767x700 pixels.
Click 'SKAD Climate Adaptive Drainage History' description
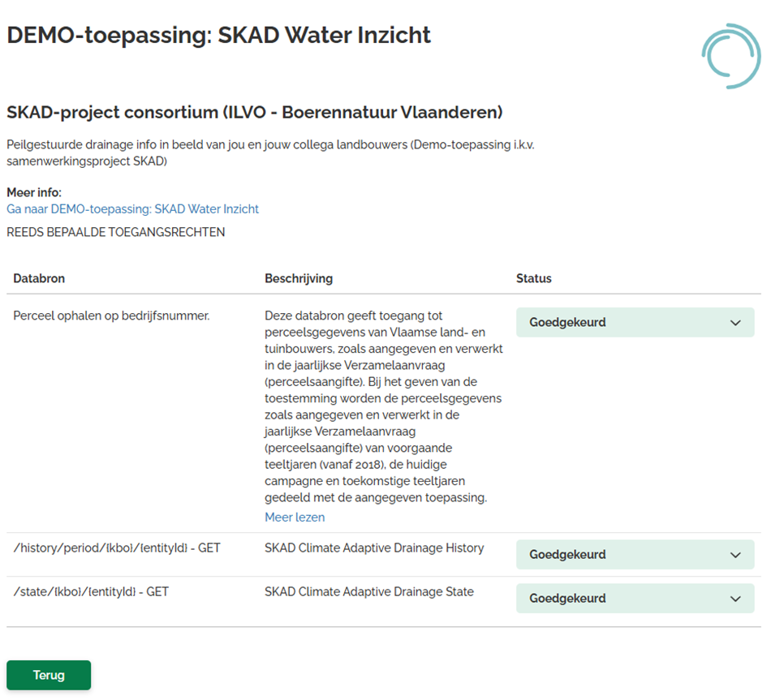click(x=374, y=548)
